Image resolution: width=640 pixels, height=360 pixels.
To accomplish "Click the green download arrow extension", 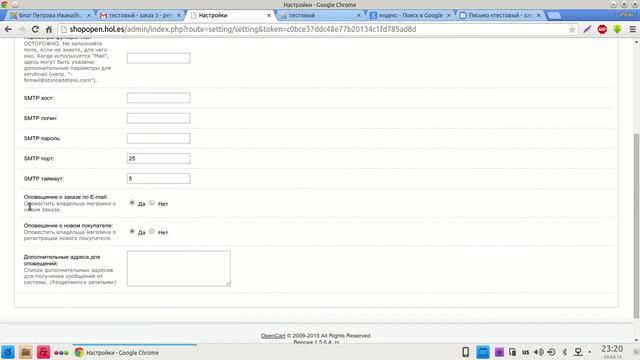I will 617,29.
